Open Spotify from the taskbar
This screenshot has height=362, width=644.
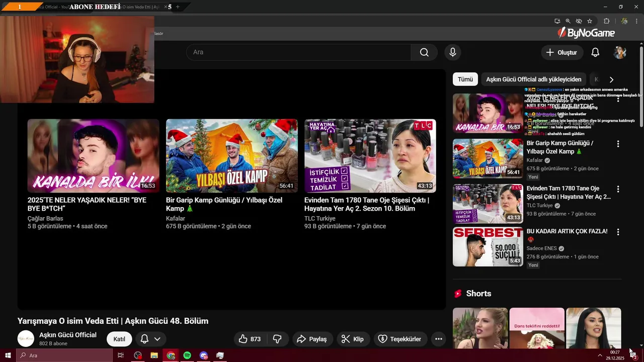tap(187, 355)
